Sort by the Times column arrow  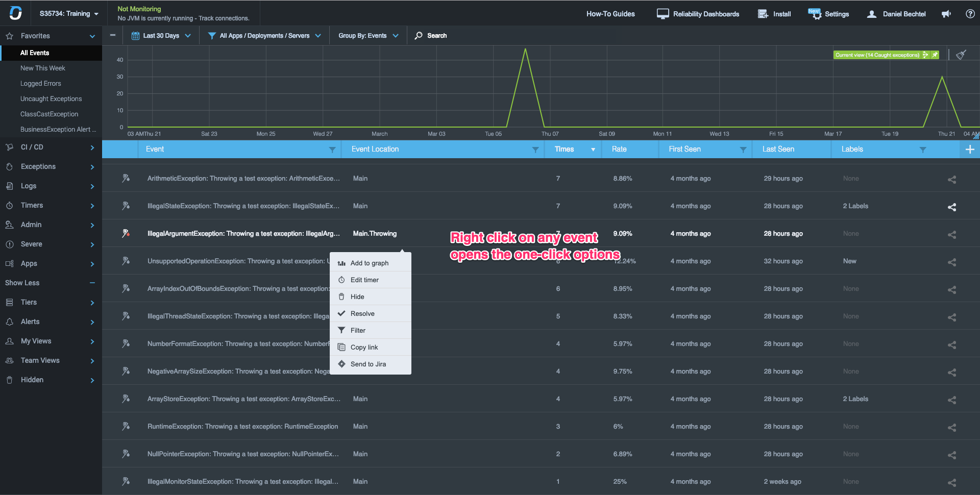pos(593,150)
